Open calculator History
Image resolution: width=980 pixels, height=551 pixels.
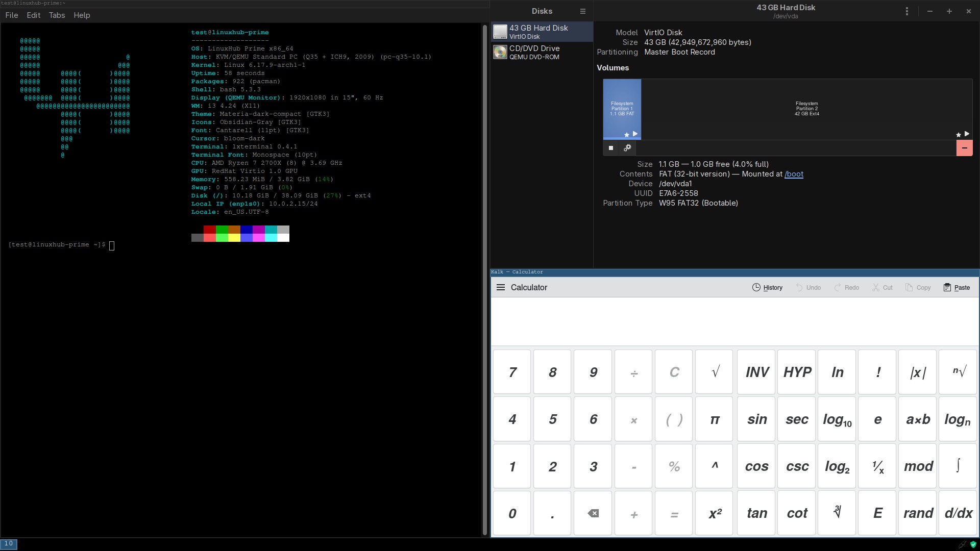click(767, 287)
